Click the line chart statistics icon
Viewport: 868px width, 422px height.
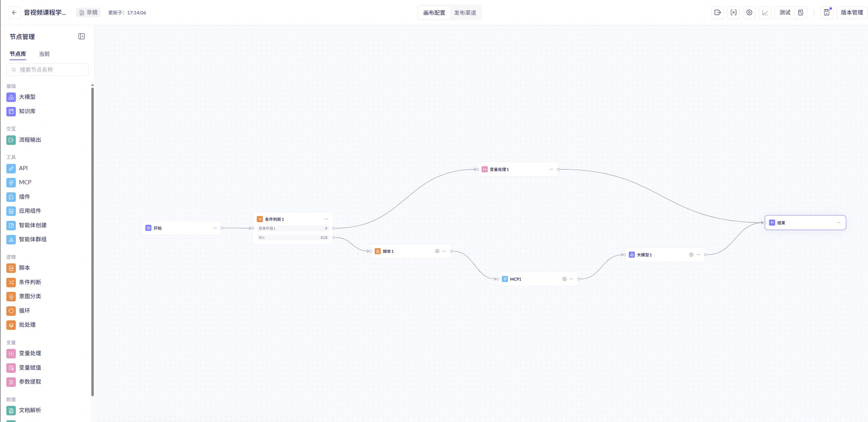[x=765, y=13]
